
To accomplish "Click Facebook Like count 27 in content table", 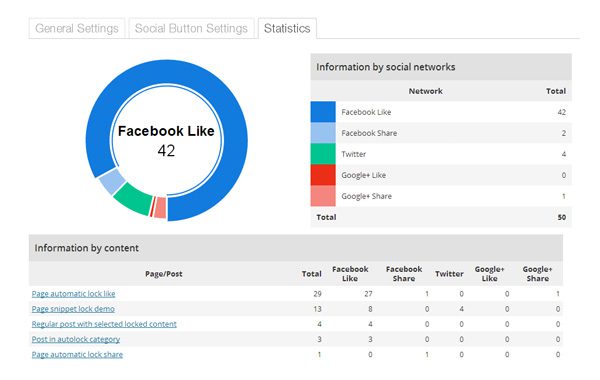I will 368,294.
